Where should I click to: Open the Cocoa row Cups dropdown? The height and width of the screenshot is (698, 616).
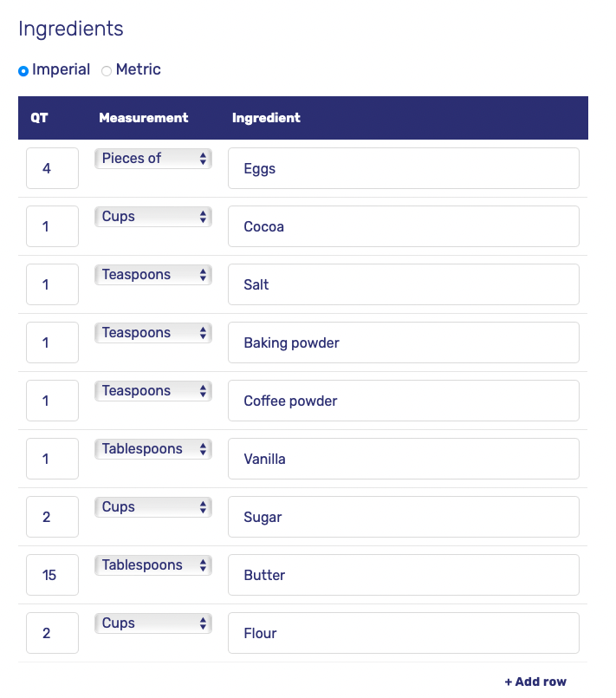pos(152,217)
